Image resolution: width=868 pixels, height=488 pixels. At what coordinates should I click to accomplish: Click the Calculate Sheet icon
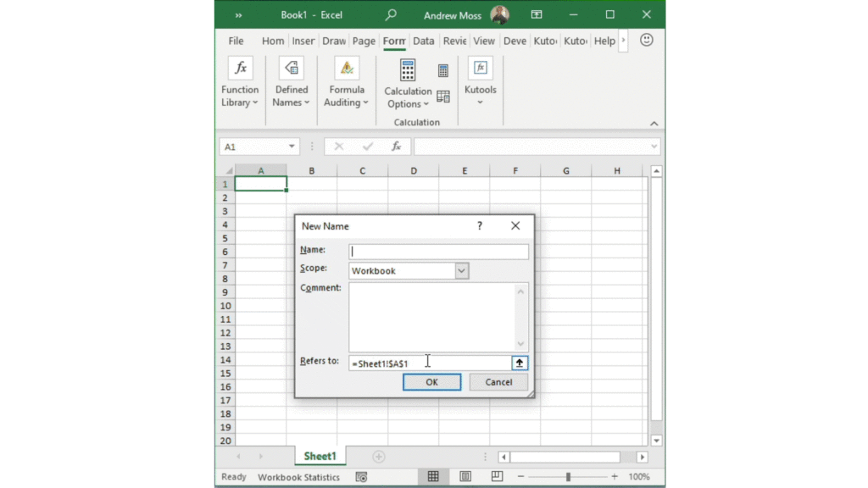(x=442, y=97)
